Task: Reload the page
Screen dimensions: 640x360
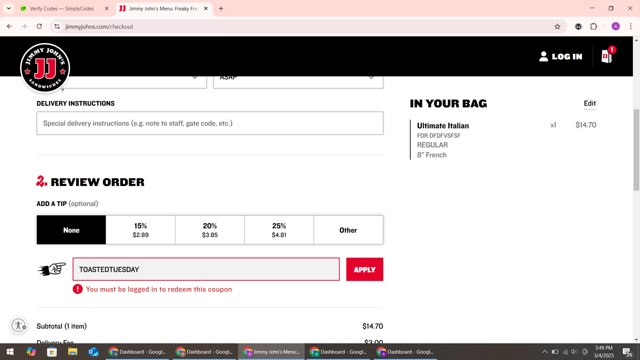Action: (39, 27)
